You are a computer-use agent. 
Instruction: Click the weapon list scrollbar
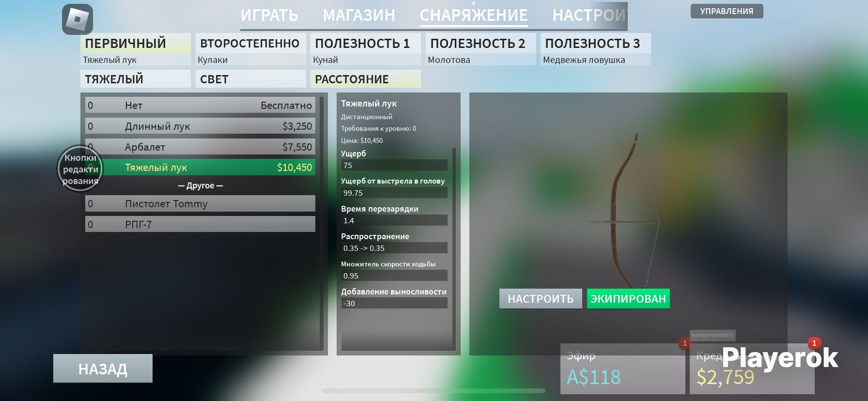point(322,223)
